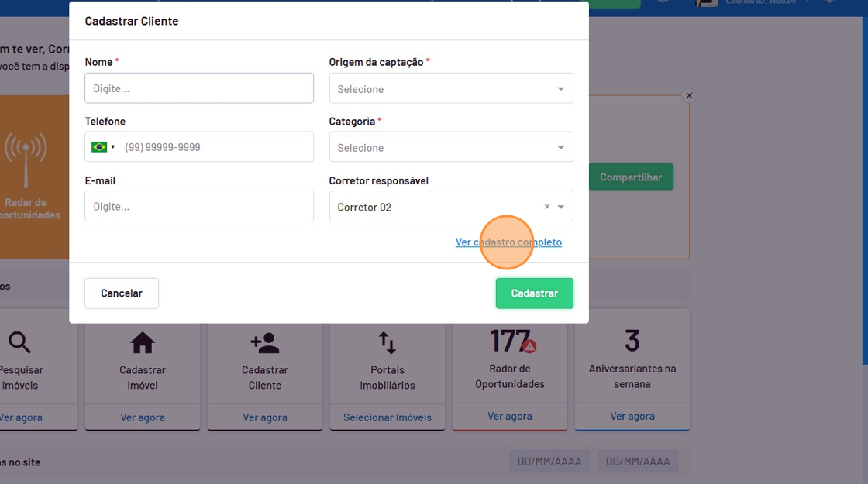868x484 pixels.
Task: Click the Cancelar button
Action: pos(122,293)
